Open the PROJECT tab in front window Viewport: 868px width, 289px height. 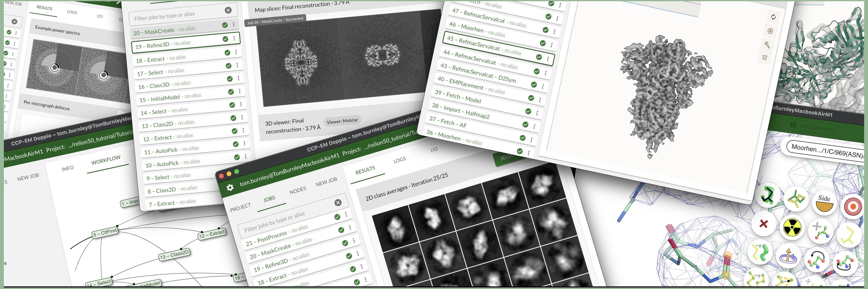(240, 207)
